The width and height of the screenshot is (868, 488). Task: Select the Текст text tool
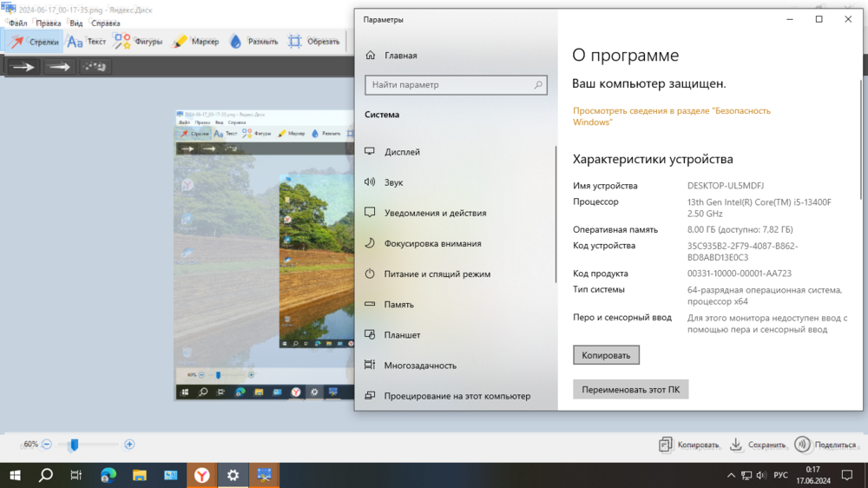[86, 42]
